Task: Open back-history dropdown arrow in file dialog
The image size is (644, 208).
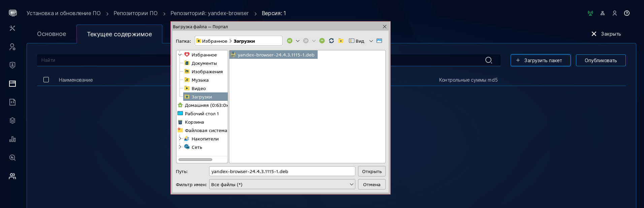Action: click(298, 41)
